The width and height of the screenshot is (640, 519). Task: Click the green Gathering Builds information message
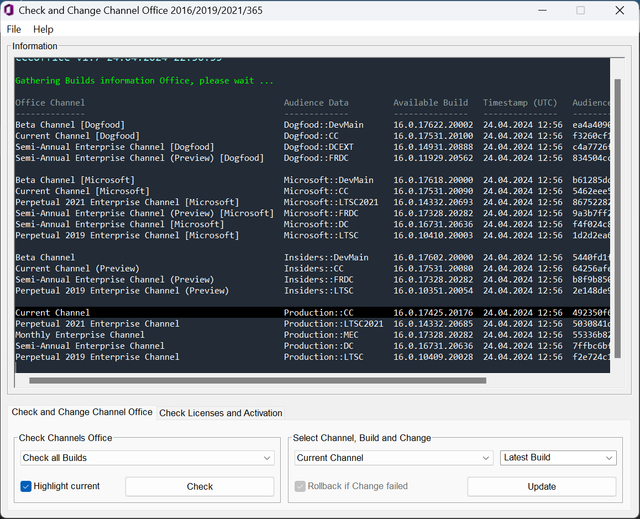pyautogui.click(x=144, y=81)
